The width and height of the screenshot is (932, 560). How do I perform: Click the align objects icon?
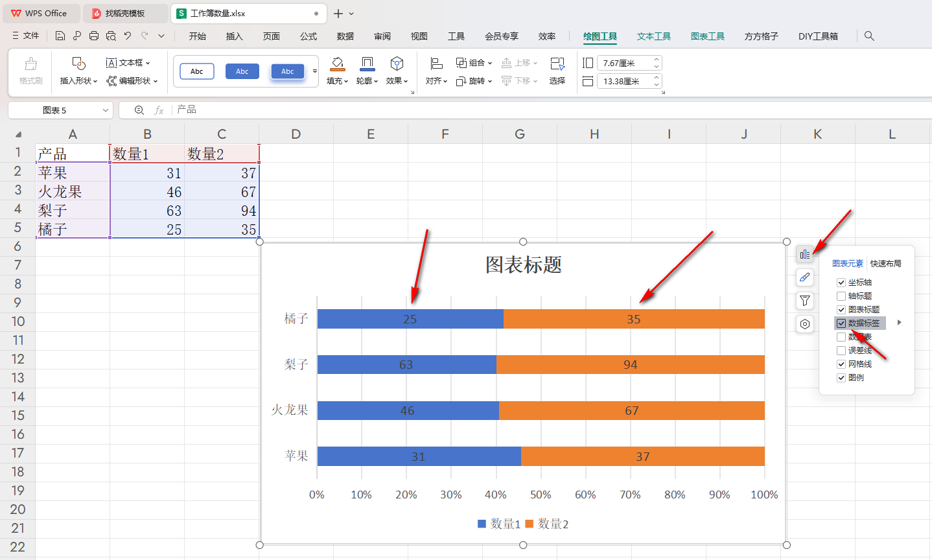pyautogui.click(x=436, y=64)
